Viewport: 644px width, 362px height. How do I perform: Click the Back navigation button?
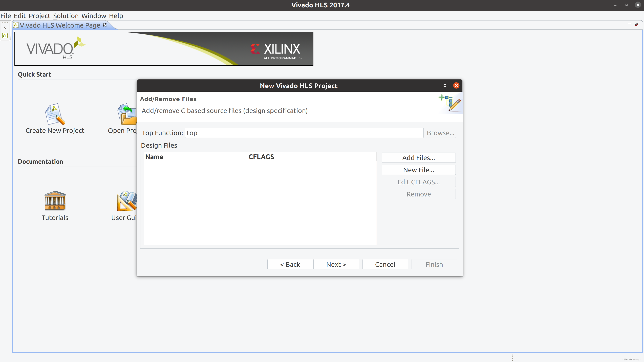[x=290, y=264]
